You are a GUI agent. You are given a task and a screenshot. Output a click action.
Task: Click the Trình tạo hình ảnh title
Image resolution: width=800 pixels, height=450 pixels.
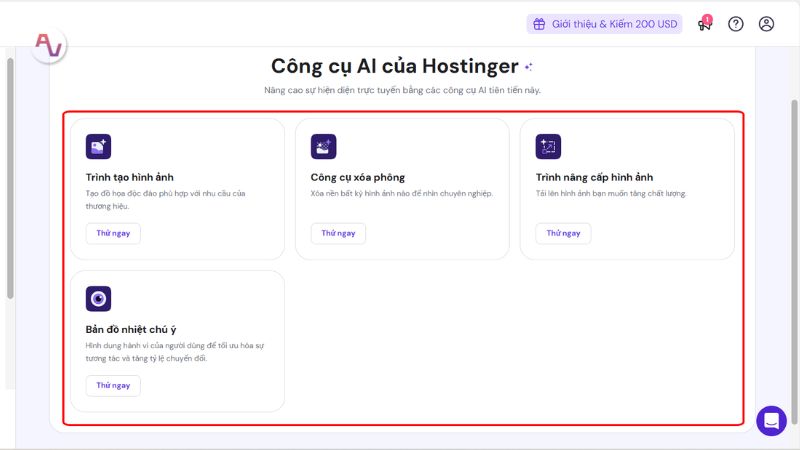point(130,177)
